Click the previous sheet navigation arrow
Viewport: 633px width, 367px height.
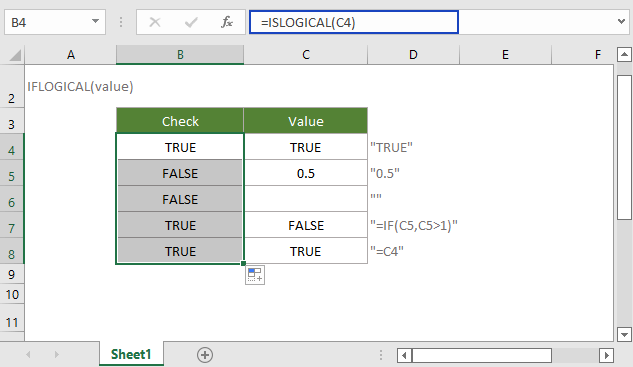(x=28, y=354)
